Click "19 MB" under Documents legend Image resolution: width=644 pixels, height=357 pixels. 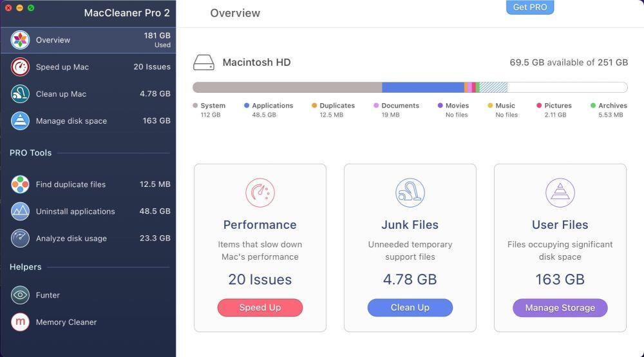(x=390, y=115)
